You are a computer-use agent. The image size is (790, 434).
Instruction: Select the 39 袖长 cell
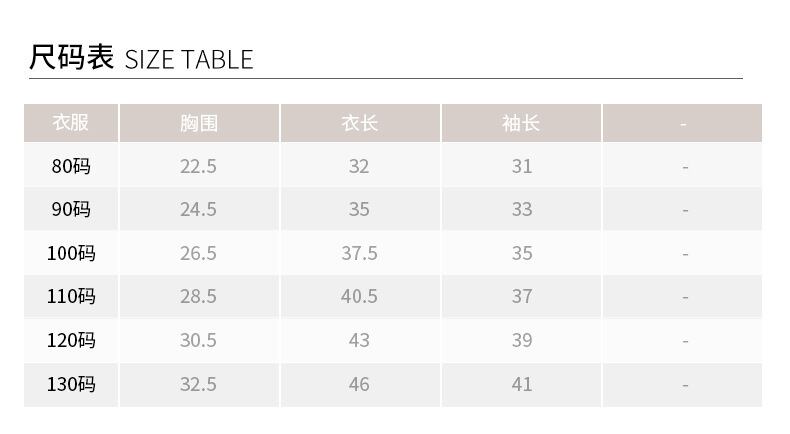(522, 340)
